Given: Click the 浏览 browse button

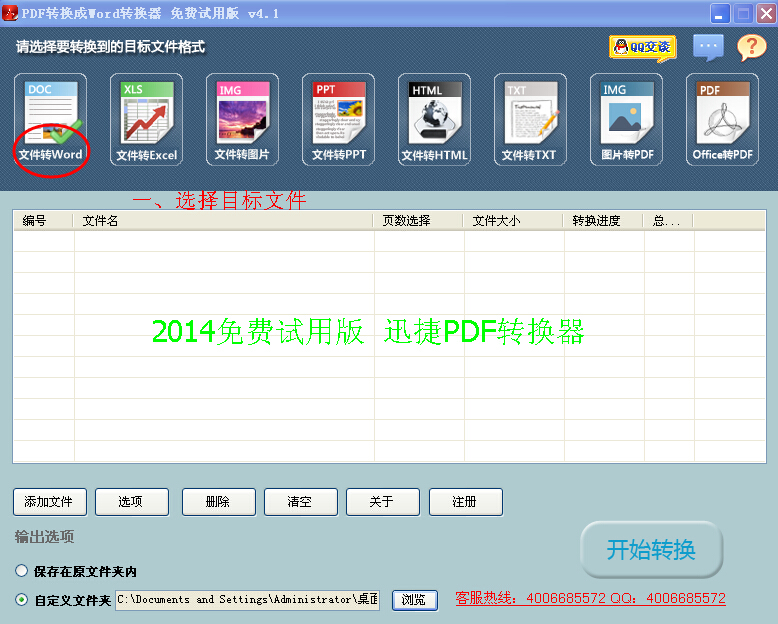Looking at the screenshot, I should tap(415, 600).
